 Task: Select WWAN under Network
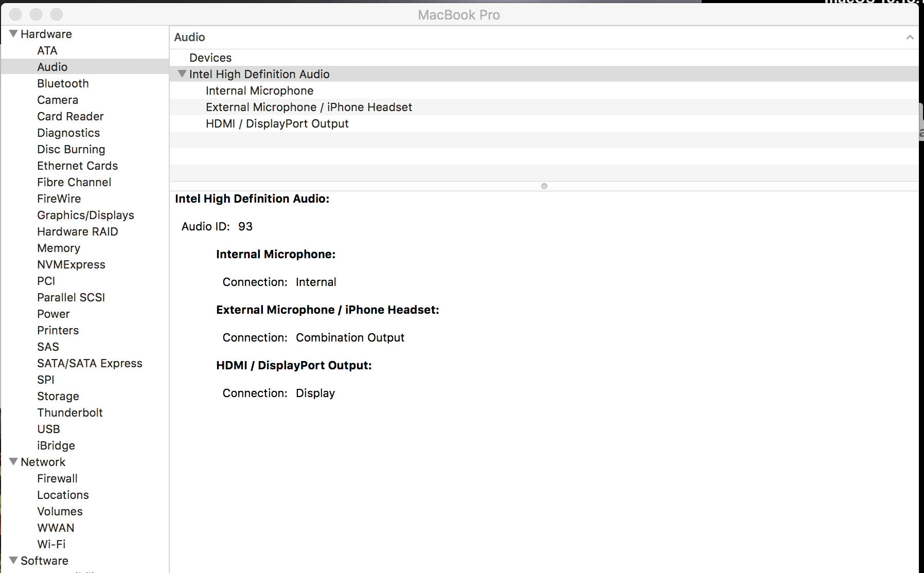56,528
